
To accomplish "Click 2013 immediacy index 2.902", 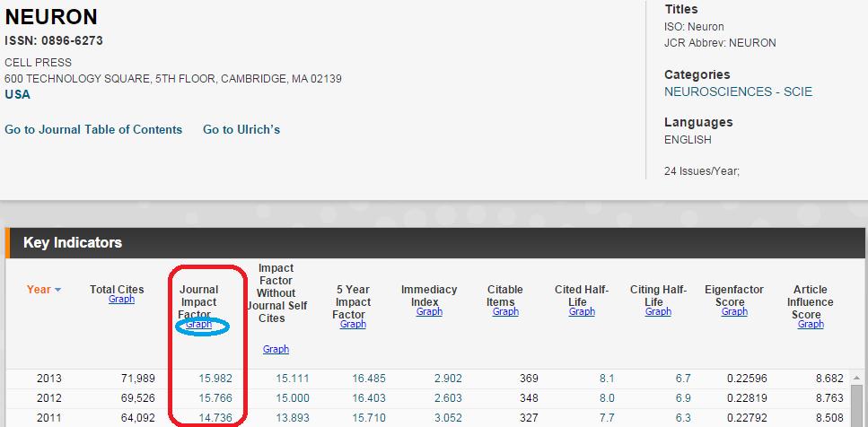I will tap(449, 379).
